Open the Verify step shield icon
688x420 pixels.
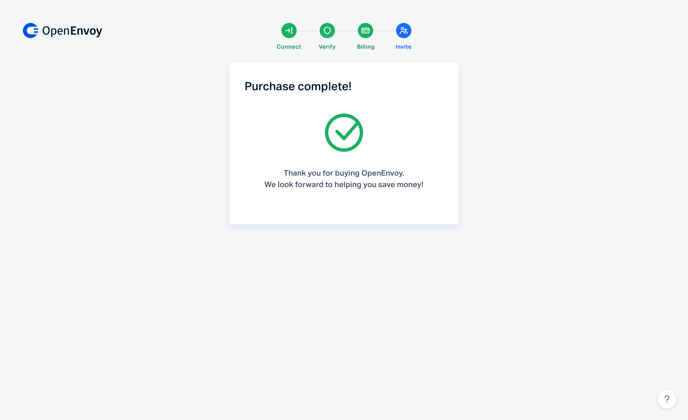327,31
